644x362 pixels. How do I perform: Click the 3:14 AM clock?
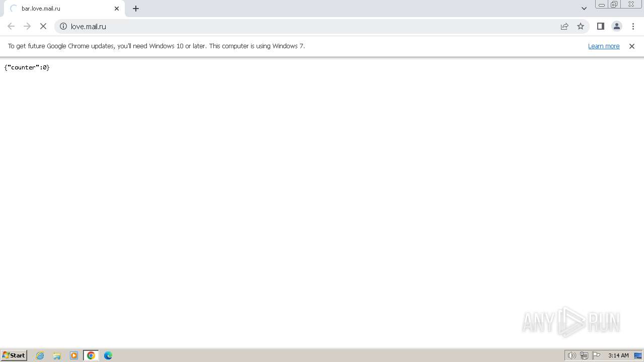coord(618,355)
